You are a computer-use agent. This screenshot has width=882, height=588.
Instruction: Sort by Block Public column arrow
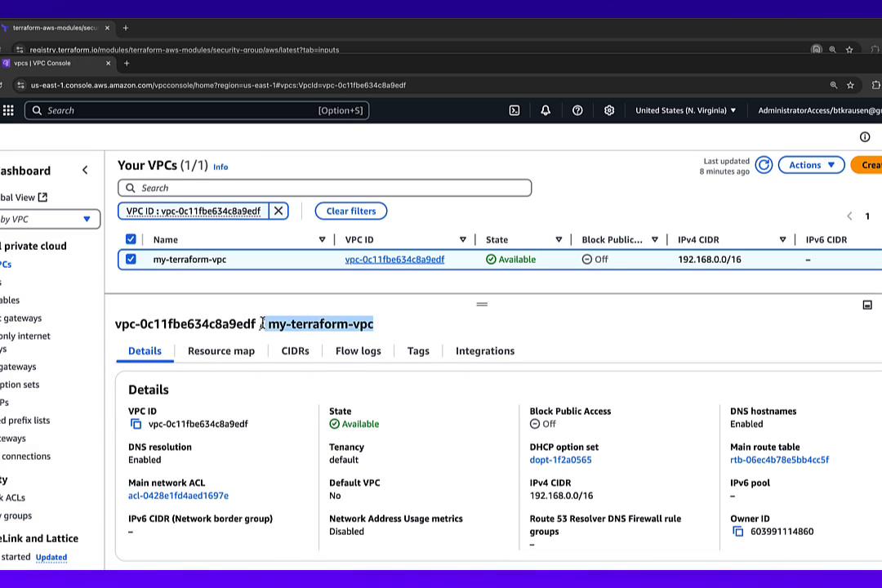click(655, 240)
